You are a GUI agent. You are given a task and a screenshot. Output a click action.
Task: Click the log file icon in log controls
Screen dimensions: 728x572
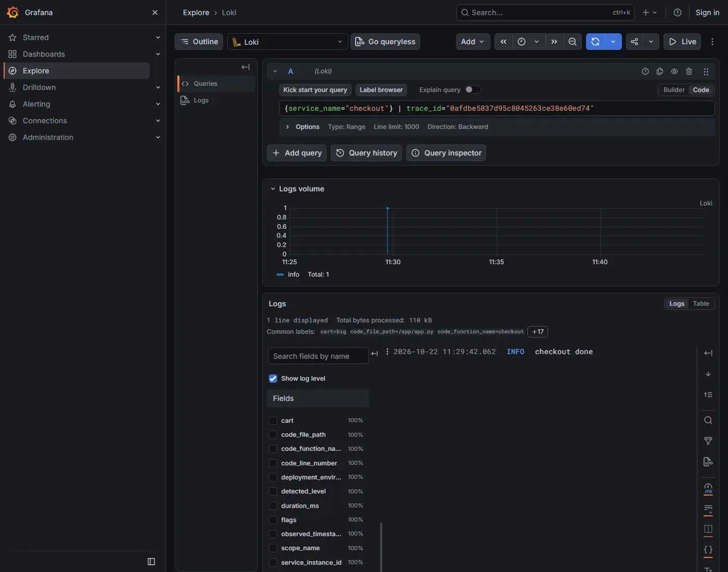pos(708,462)
